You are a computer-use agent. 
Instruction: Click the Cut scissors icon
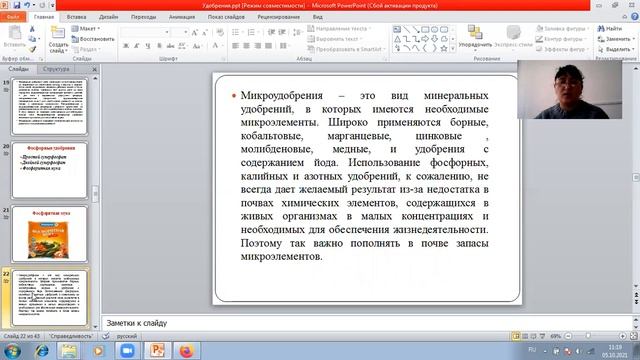coord(32,29)
